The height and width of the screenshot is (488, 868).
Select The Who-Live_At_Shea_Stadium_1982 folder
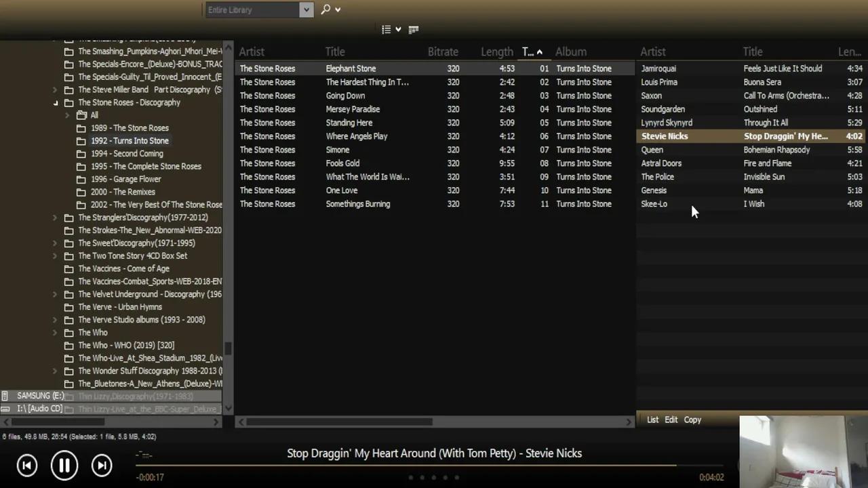point(150,359)
